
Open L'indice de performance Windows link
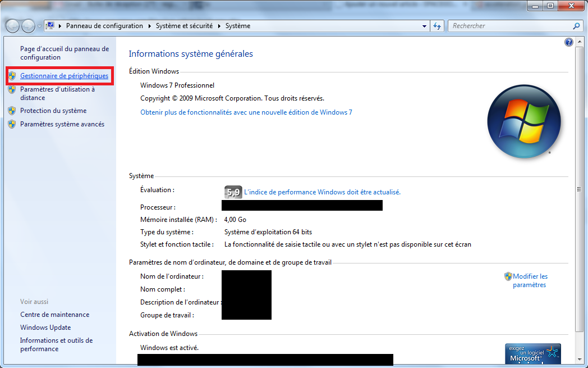pos(322,192)
